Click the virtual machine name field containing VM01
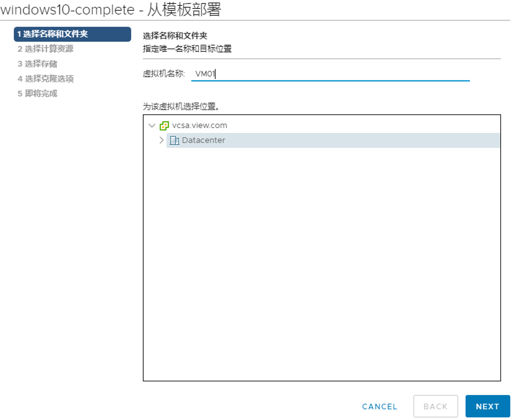 point(331,74)
